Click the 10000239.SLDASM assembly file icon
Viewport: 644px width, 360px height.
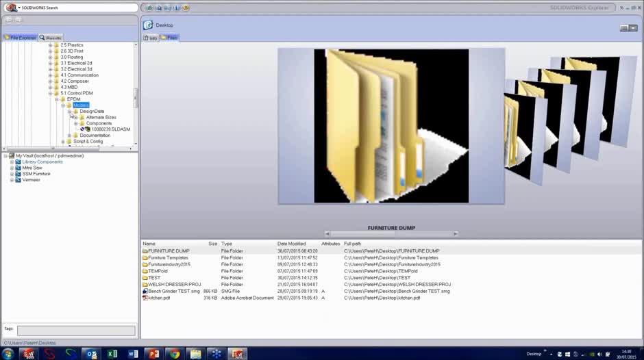[86, 129]
